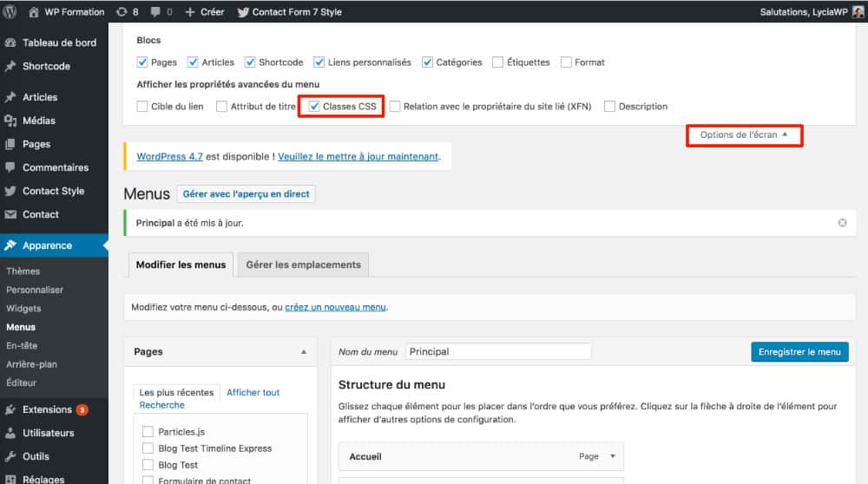
Task: Open Éditeur submenu item
Action: coord(21,383)
